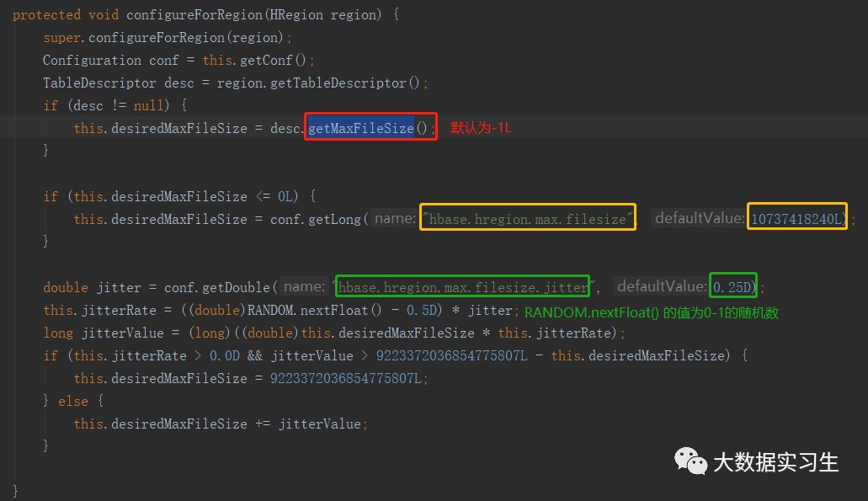Click the 'getConf' method call
This screenshot has width=868, height=501.
pos(266,60)
